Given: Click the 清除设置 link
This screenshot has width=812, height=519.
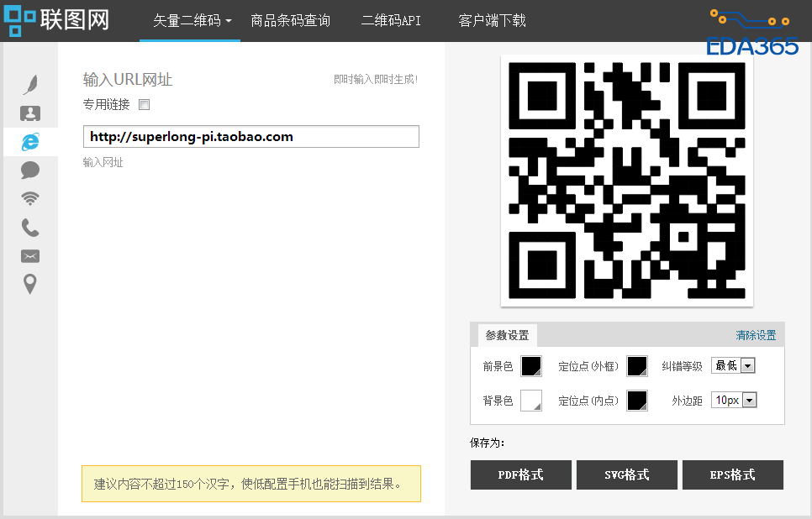Looking at the screenshot, I should point(756,335).
